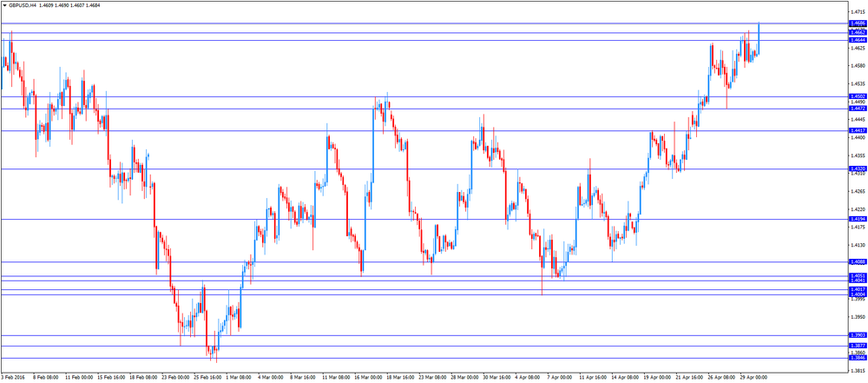Click the 1.3950 price scale value
Screen dimensions: 868x383
[x=858, y=317]
